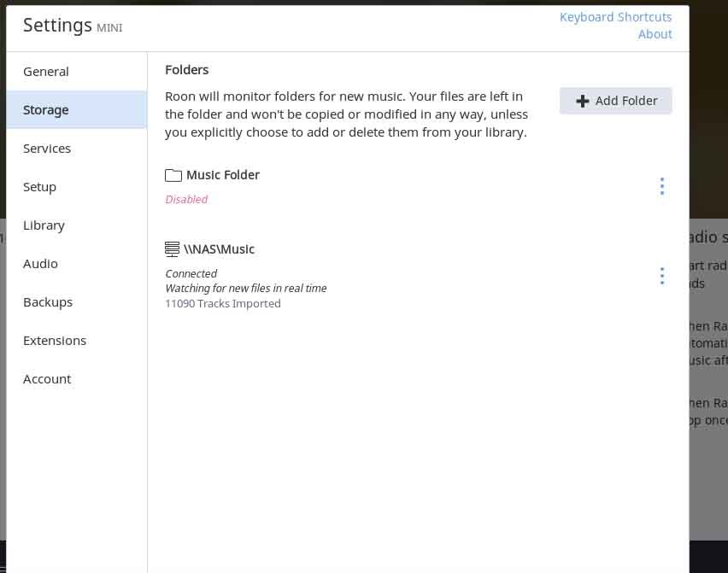The height and width of the screenshot is (573, 728).
Task: Select the Storage settings tab
Action: (x=77, y=110)
